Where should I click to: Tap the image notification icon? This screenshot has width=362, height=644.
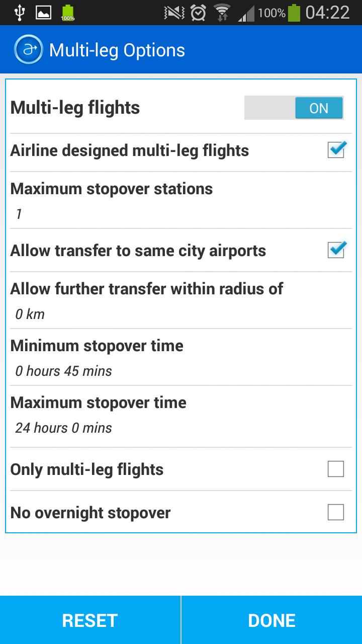43,13
